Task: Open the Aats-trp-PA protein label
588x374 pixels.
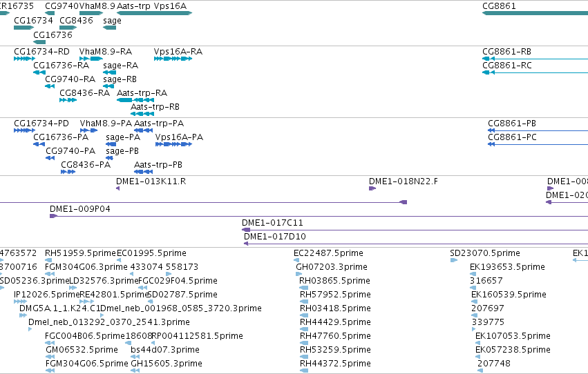Action: click(159, 123)
